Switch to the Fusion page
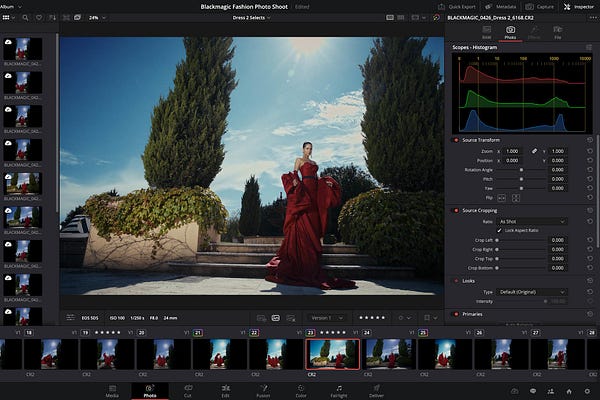Image resolution: width=600 pixels, height=400 pixels. 263,388
